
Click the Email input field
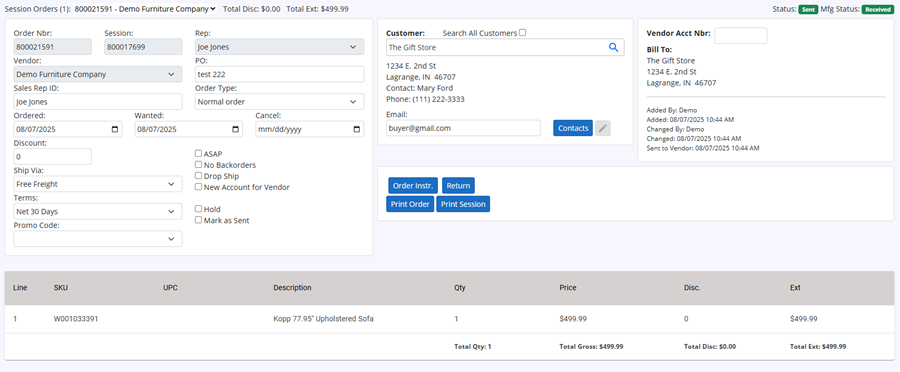point(463,128)
